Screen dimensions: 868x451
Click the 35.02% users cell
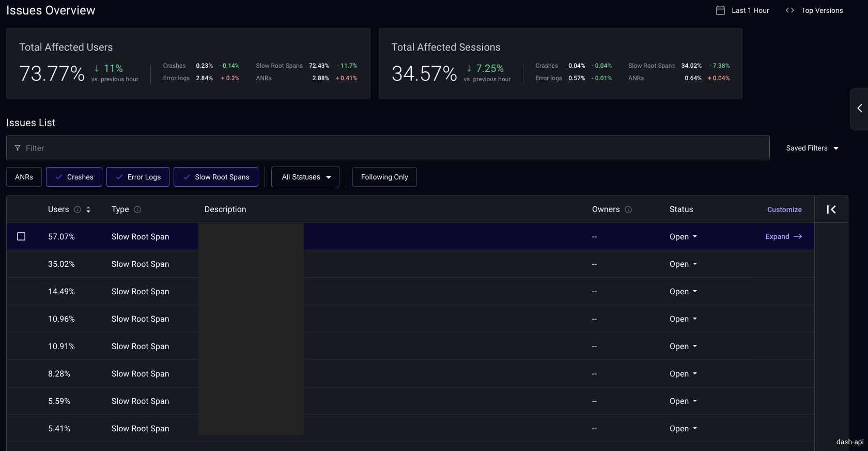coord(61,264)
